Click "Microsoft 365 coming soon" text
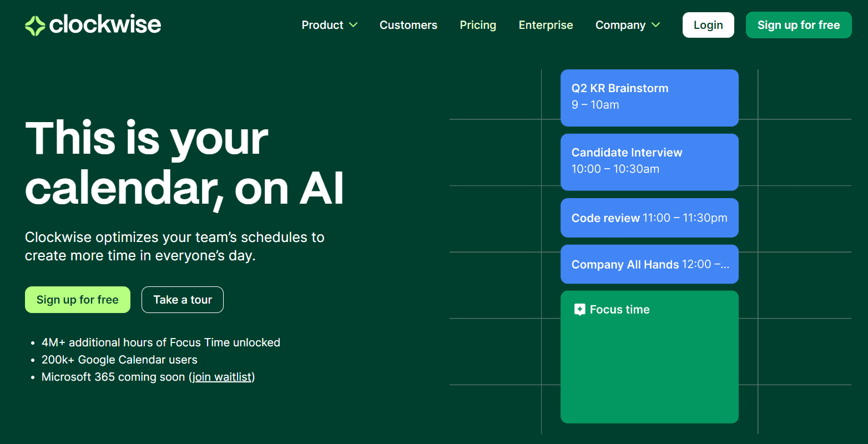This screenshot has height=444, width=868. pyautogui.click(x=113, y=377)
